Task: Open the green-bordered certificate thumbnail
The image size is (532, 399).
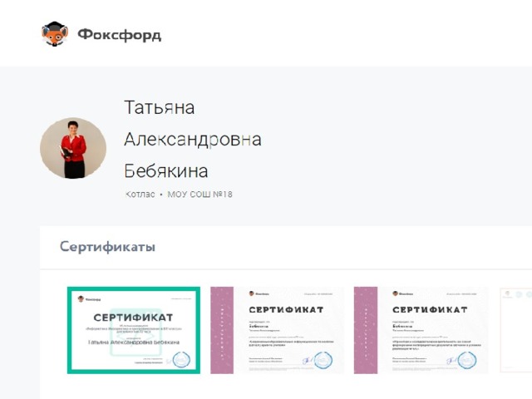Action: click(134, 330)
